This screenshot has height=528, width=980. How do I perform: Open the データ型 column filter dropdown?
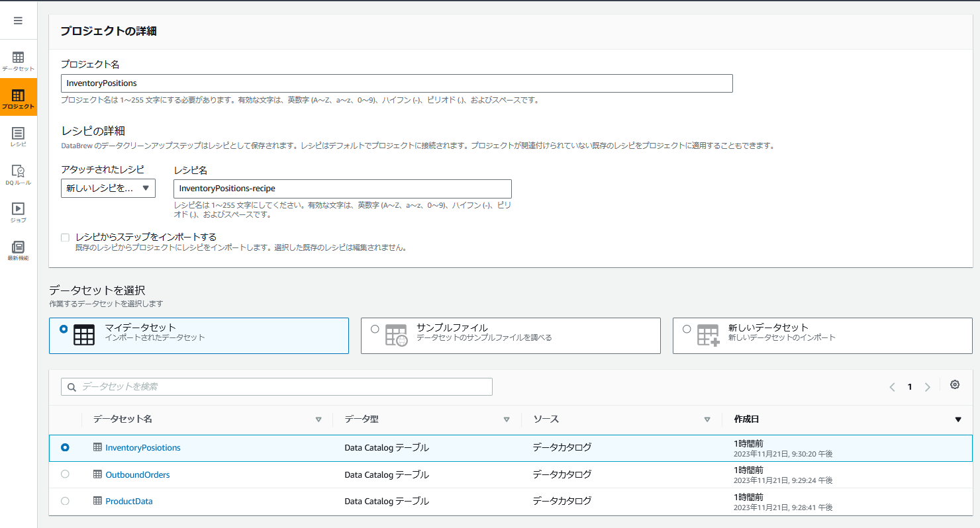[507, 419]
